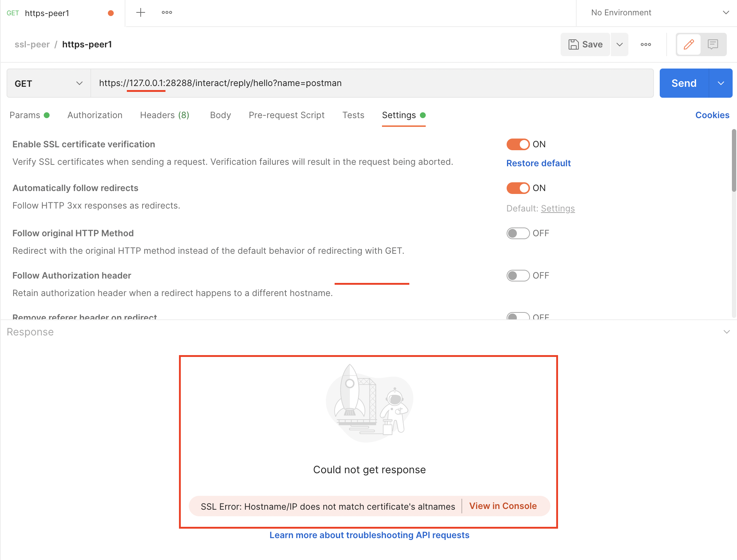The image size is (737, 560).
Task: Click View in Console error link
Action: (503, 506)
